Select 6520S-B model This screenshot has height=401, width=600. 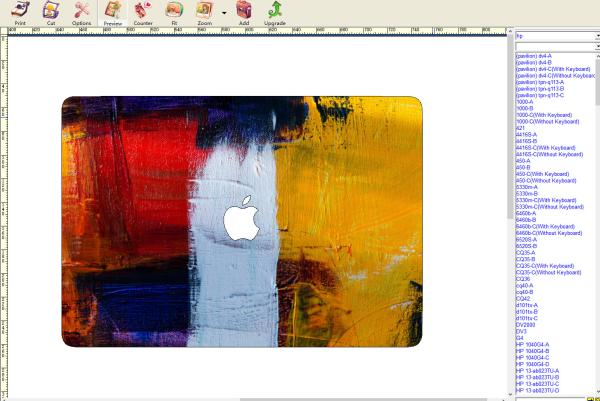pyautogui.click(x=527, y=246)
